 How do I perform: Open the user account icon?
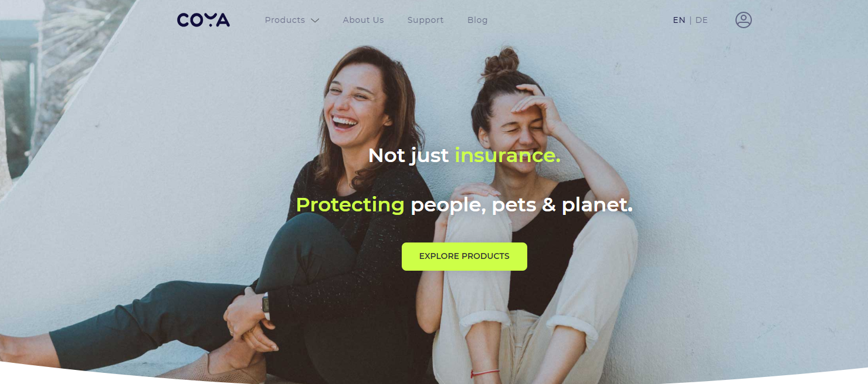tap(743, 20)
